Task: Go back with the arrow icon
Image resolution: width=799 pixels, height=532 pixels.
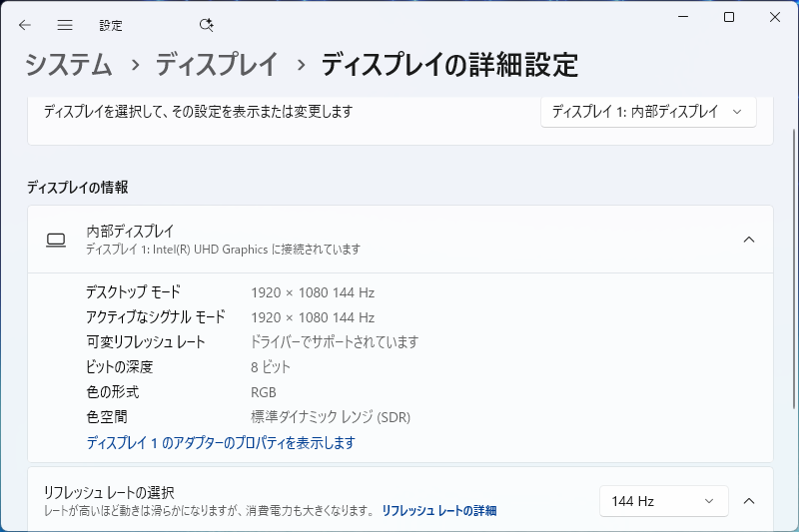Action: [x=24, y=25]
